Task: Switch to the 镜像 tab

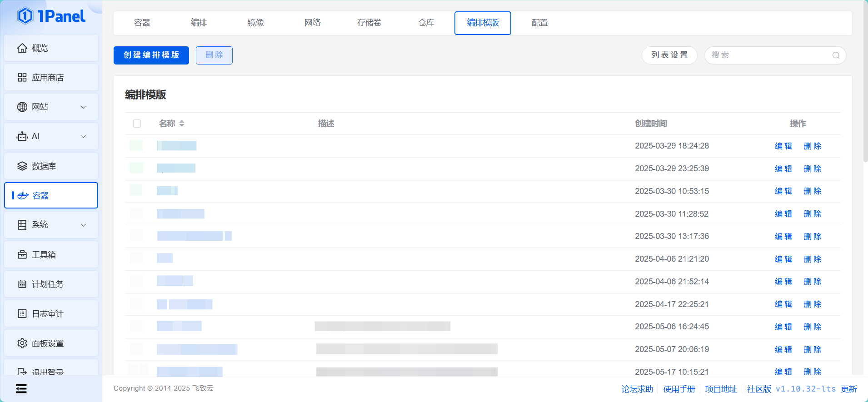Action: [255, 23]
